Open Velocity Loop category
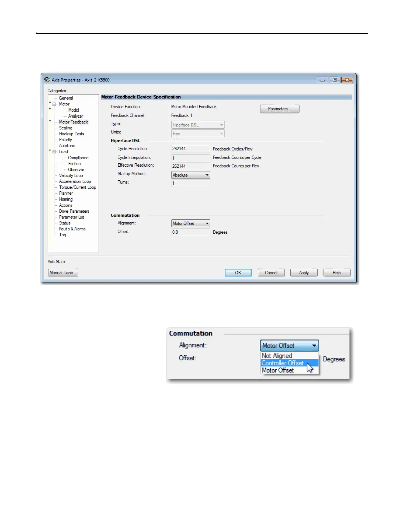 [x=71, y=176]
